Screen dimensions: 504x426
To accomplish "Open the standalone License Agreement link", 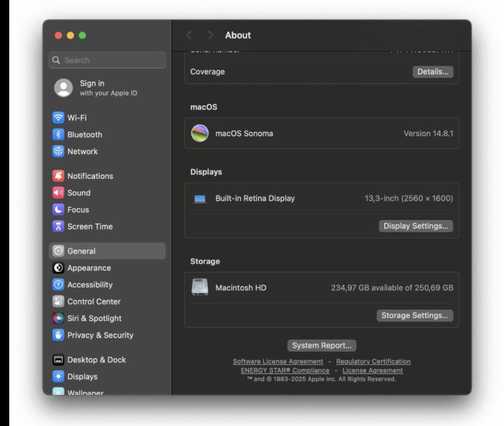I will [x=372, y=370].
